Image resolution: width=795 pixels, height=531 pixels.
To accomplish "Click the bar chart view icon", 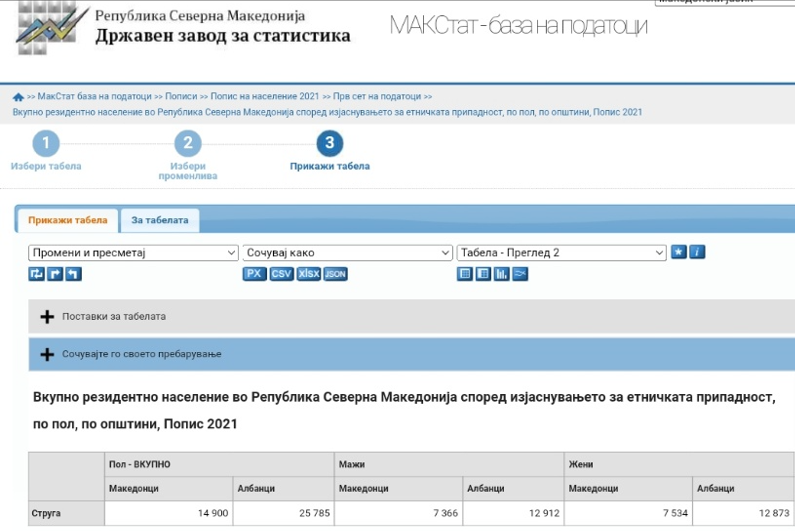I will point(501,274).
